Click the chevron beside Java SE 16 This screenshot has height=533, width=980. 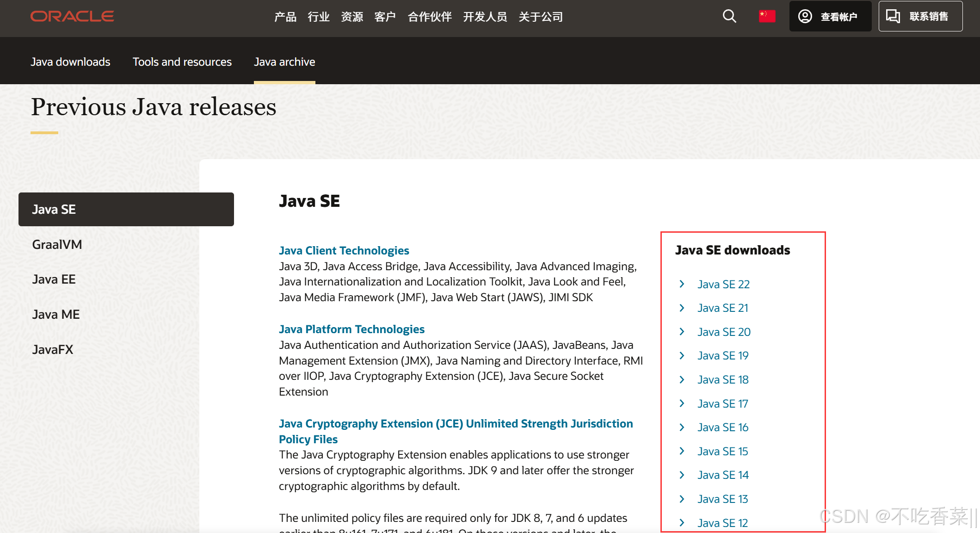pyautogui.click(x=682, y=427)
